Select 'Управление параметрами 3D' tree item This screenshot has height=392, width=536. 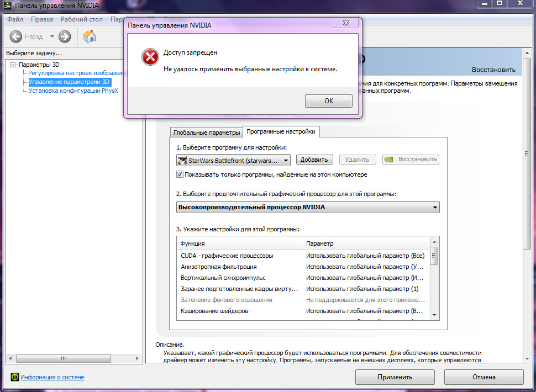pyautogui.click(x=69, y=82)
